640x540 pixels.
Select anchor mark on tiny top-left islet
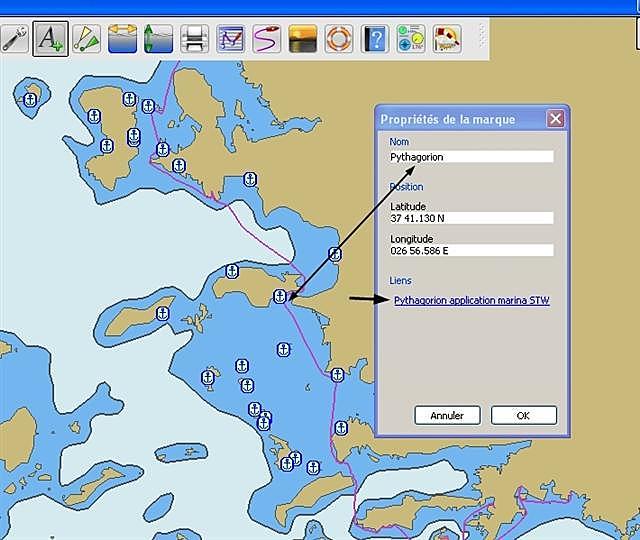click(30, 100)
